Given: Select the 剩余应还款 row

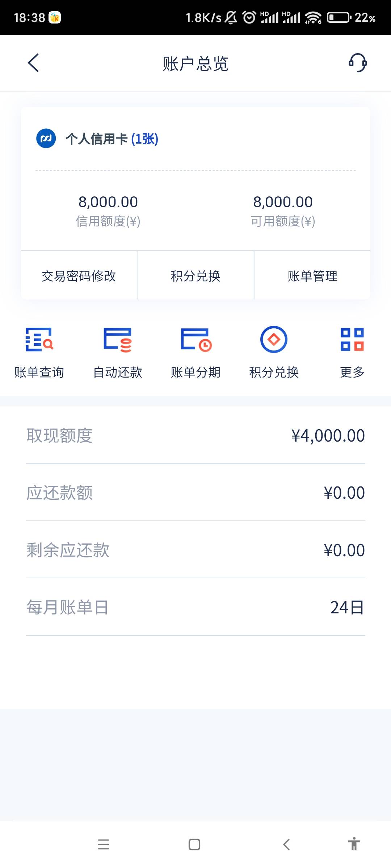Looking at the screenshot, I should pos(195,550).
